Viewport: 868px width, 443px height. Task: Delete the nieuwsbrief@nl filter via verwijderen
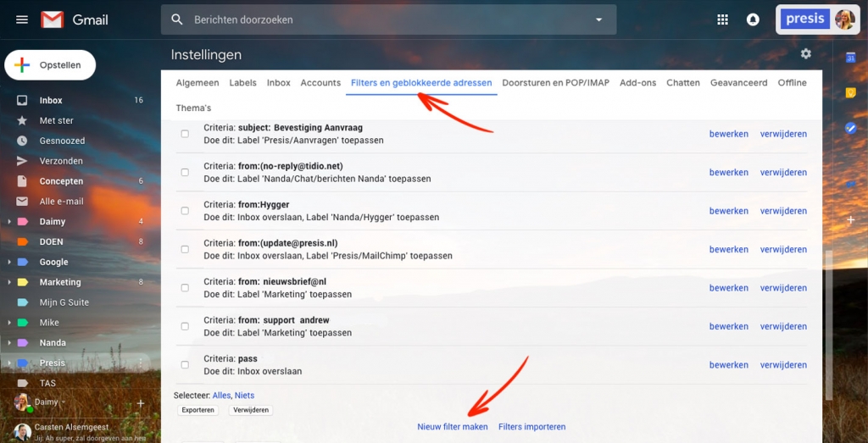click(x=783, y=288)
